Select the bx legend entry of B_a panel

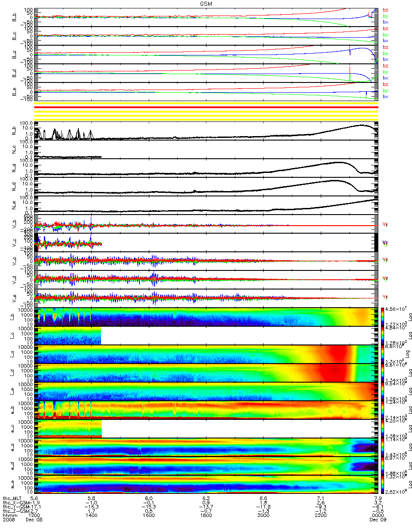click(385, 59)
